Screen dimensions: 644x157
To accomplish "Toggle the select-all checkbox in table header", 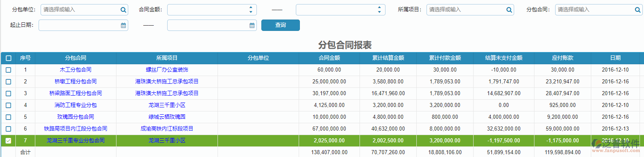I will [x=9, y=58].
